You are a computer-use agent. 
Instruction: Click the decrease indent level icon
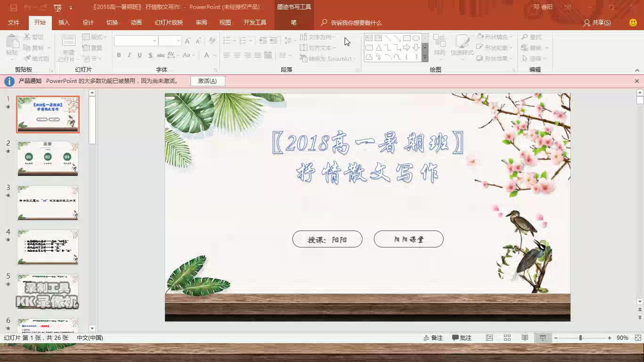tap(263, 41)
